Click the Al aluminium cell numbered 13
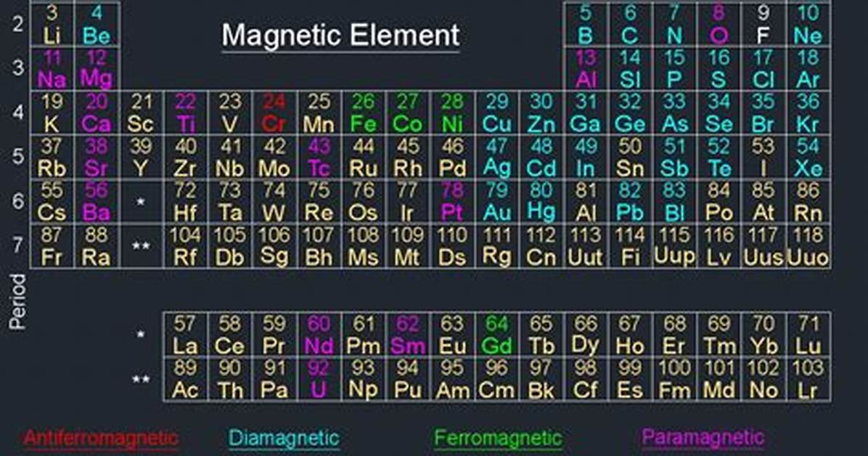Viewport: 868px width, 456px height. tap(586, 69)
